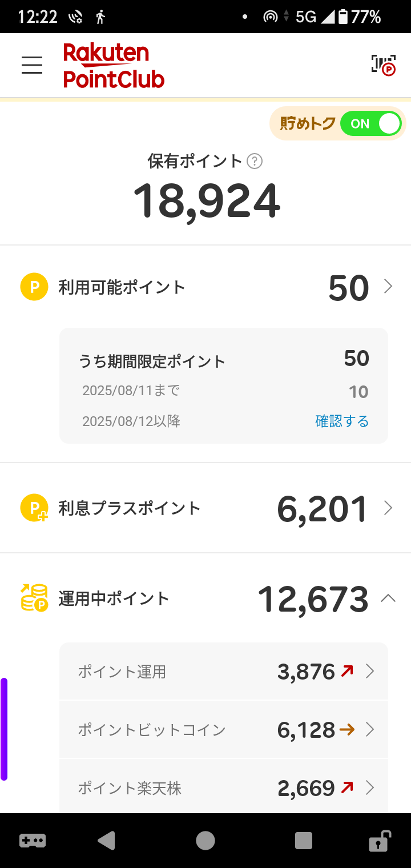Tap the help icon beside 保有ポイント
Screen dimensions: 411x868
point(255,162)
